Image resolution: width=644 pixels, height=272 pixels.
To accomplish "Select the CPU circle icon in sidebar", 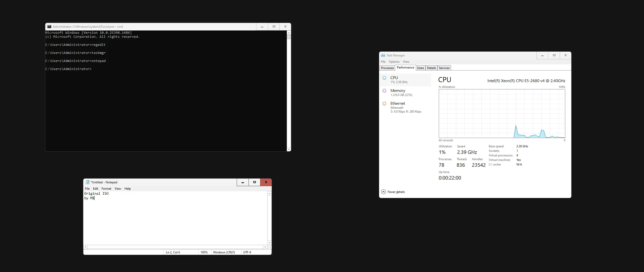I will pos(384,78).
